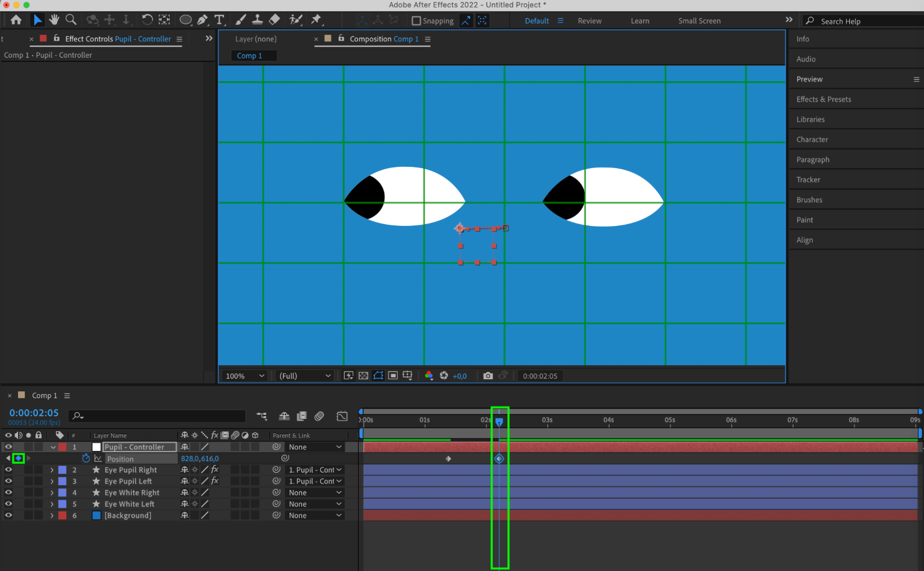Switch to the Review workspace

(x=589, y=21)
